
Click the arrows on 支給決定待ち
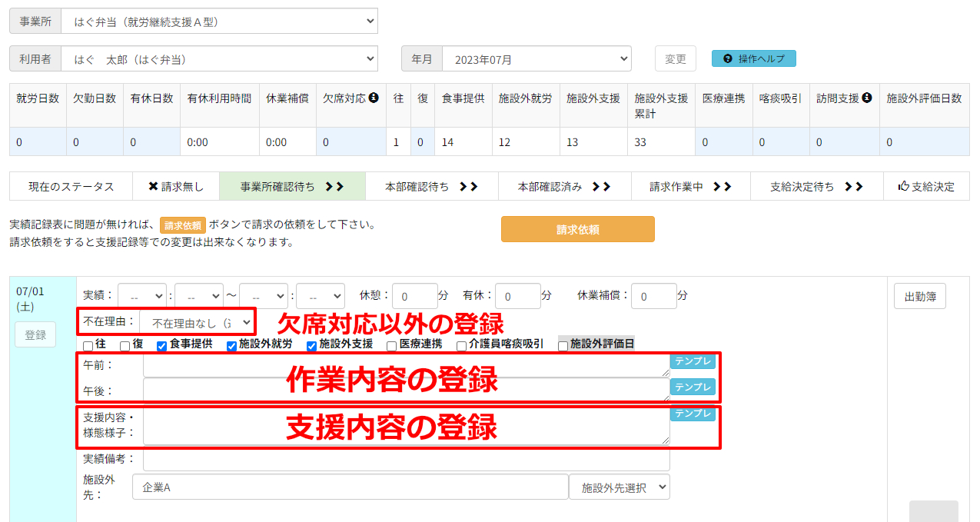coord(854,187)
